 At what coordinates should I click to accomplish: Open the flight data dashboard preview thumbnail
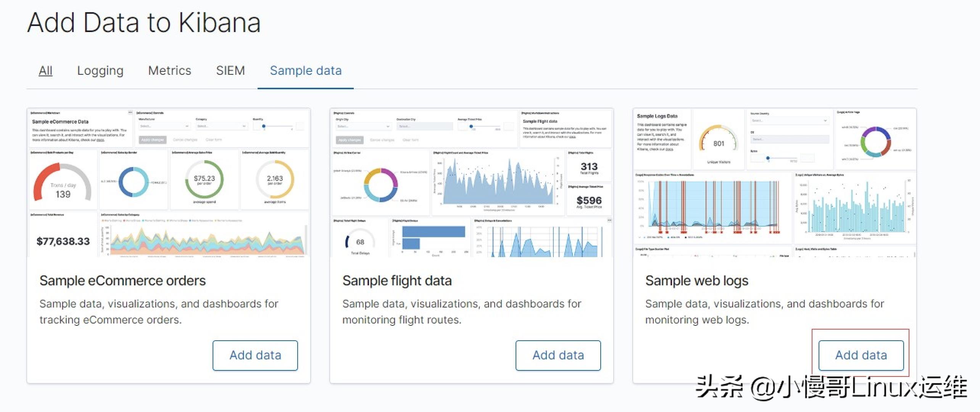[471, 182]
